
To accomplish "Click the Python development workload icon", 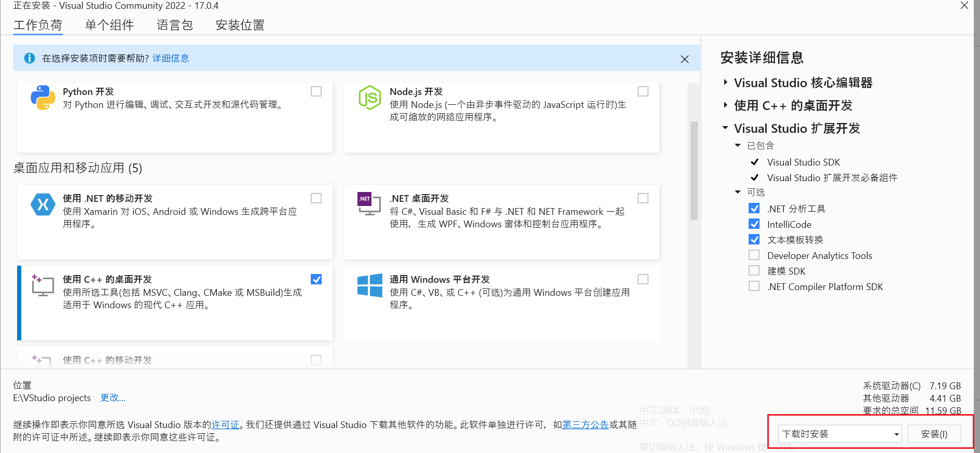I will [x=43, y=98].
